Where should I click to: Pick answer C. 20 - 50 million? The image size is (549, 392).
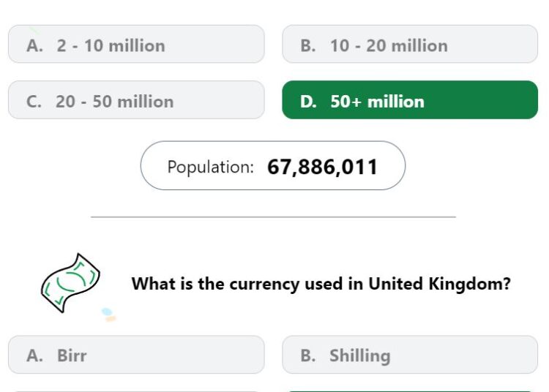click(136, 100)
